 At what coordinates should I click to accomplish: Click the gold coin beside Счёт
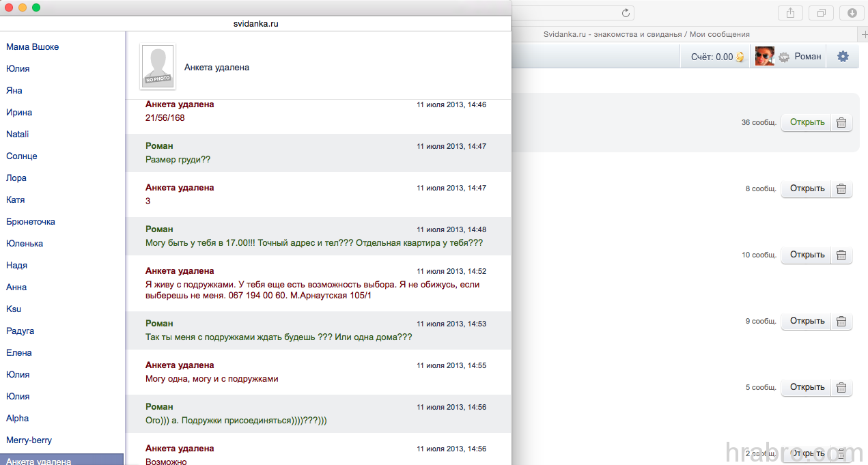coord(740,57)
